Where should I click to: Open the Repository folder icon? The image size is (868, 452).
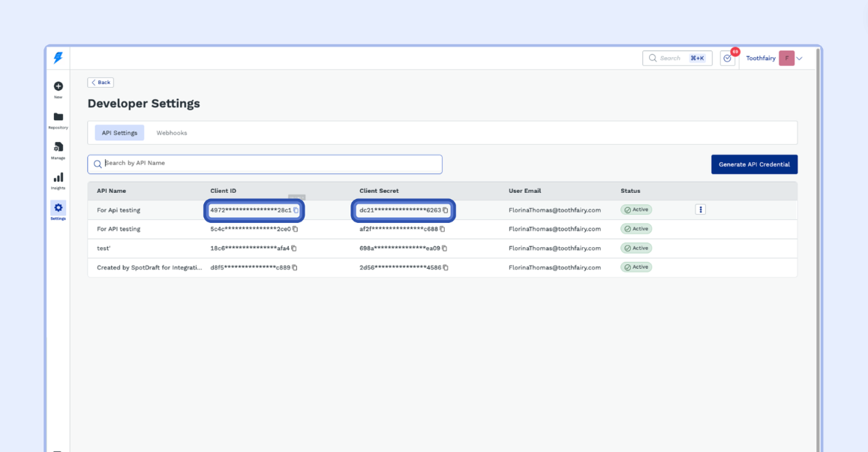[x=58, y=117]
